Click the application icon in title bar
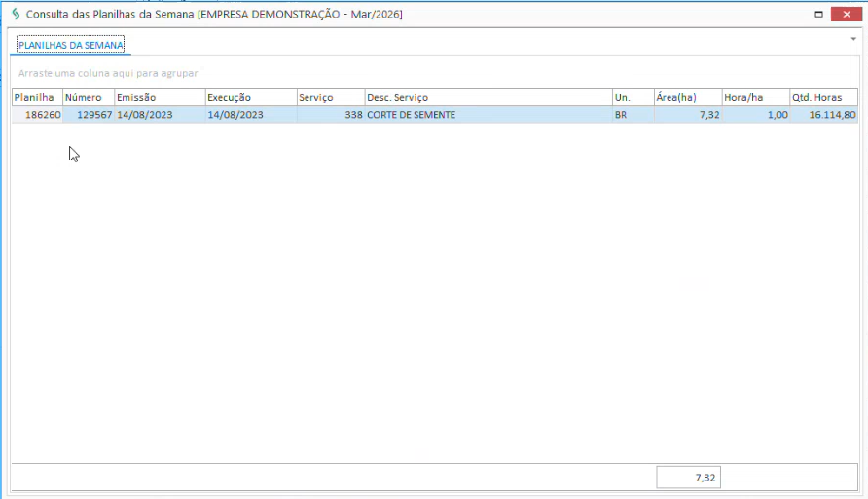This screenshot has height=499, width=868. pos(16,14)
